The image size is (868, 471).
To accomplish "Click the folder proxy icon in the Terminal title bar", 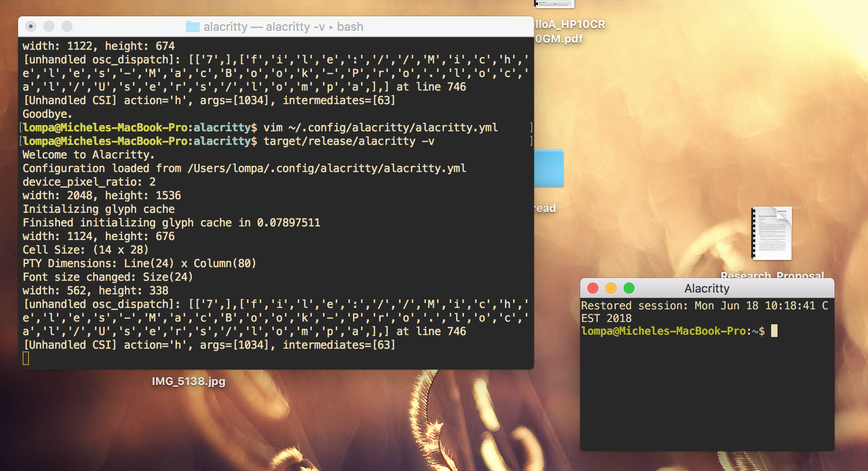I will (x=192, y=27).
